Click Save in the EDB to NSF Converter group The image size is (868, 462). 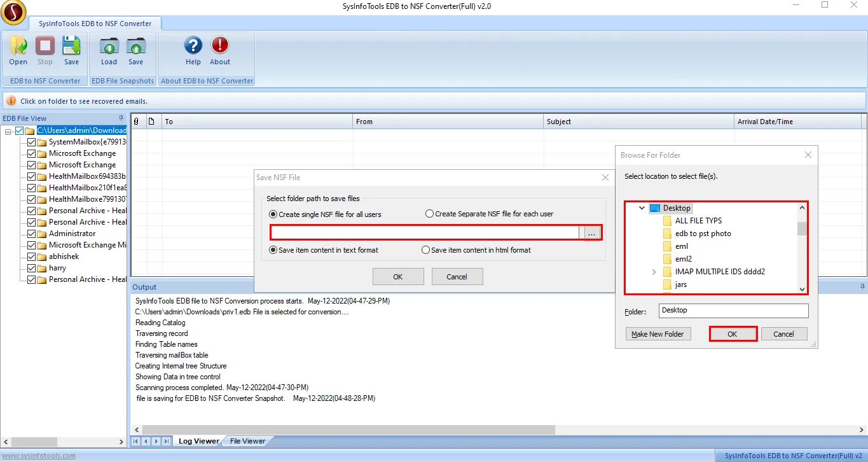(71, 50)
